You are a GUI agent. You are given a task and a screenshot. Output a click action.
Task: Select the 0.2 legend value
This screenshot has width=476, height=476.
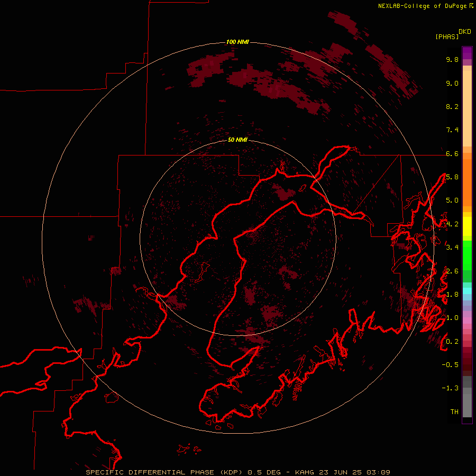(x=452, y=342)
